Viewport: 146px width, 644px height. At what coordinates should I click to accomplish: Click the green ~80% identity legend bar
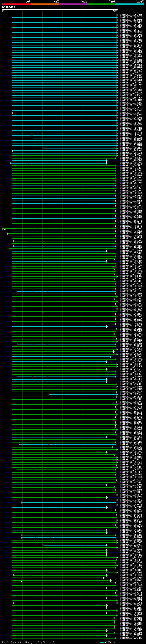(x=101, y=4)
